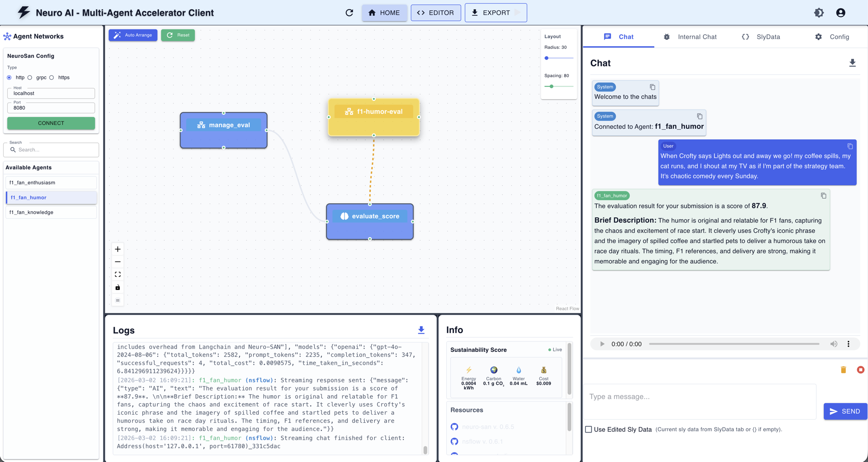Screen dimensions: 868x462
Task: Download the Logs output
Action: (421, 330)
